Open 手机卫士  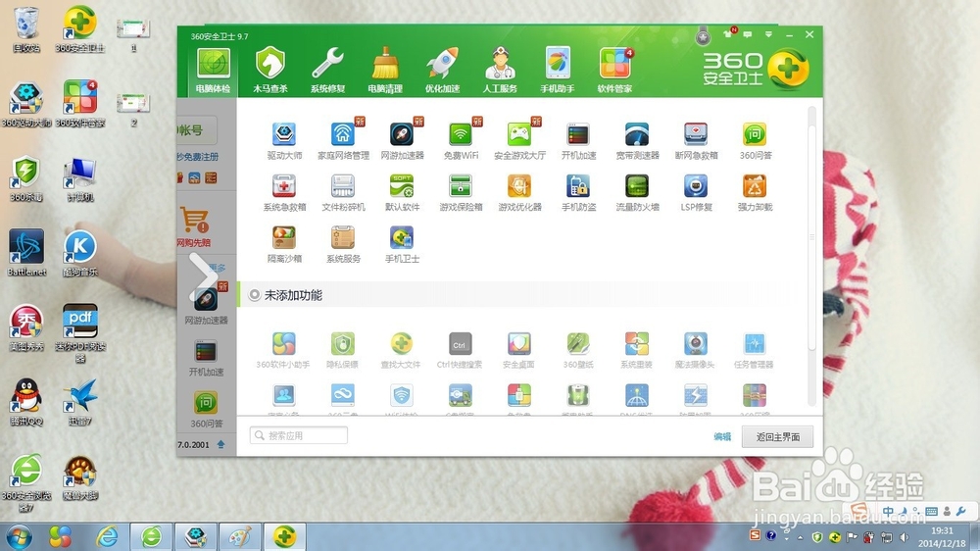(402, 245)
